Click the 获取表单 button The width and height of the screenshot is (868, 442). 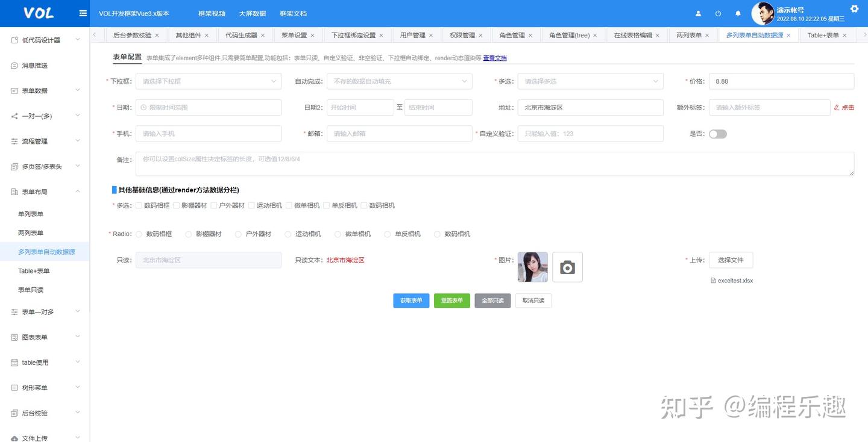411,300
